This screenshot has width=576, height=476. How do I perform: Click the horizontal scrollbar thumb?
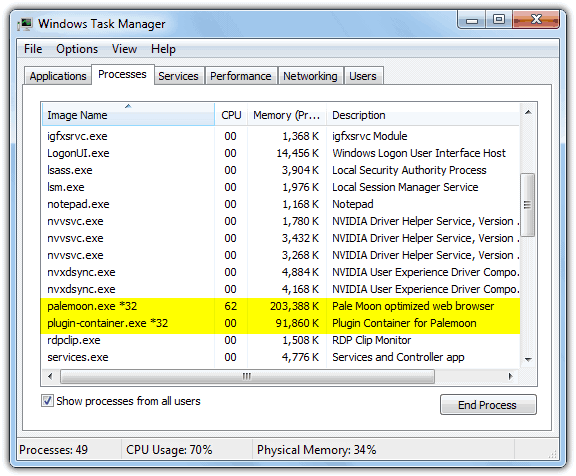[247, 376]
